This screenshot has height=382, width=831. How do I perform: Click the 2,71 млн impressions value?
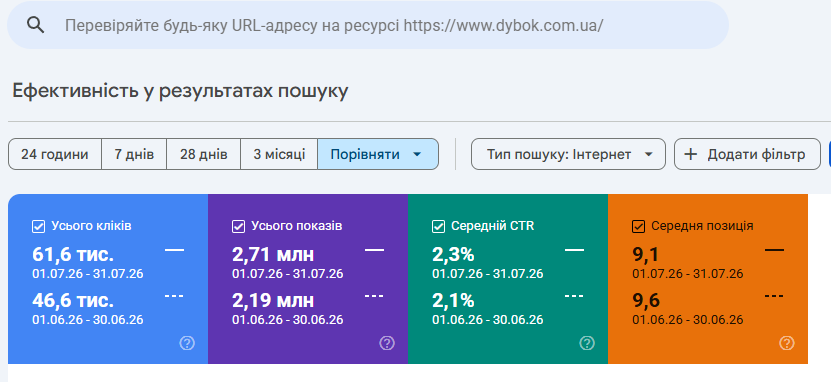click(273, 255)
